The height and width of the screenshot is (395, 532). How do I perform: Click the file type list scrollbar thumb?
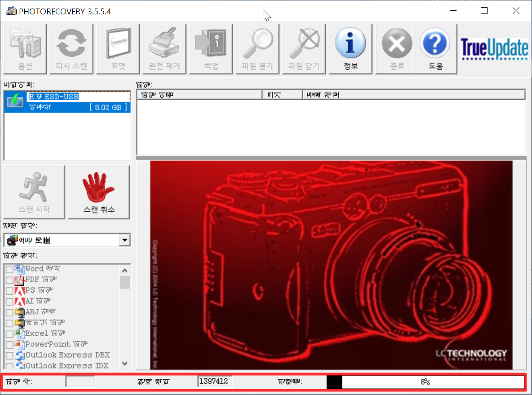(x=125, y=282)
